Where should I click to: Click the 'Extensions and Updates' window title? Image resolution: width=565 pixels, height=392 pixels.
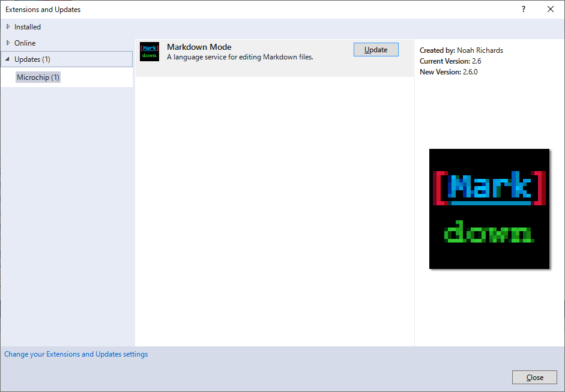[x=43, y=10]
